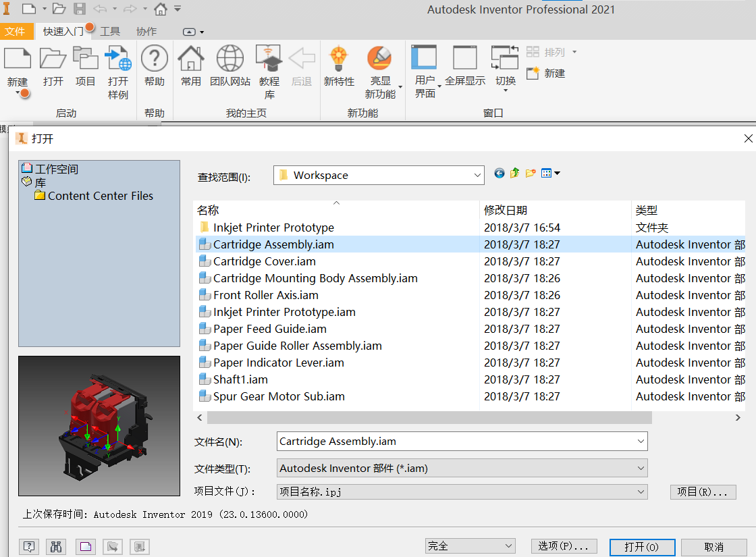
Task: Click the quick access Open folder icon
Action: (59, 9)
